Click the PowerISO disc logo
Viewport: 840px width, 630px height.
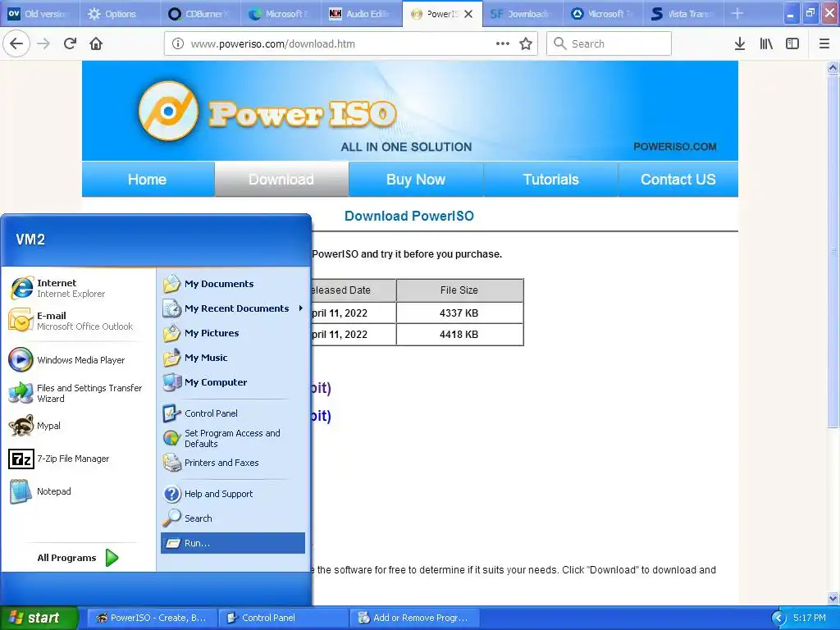[x=168, y=111]
